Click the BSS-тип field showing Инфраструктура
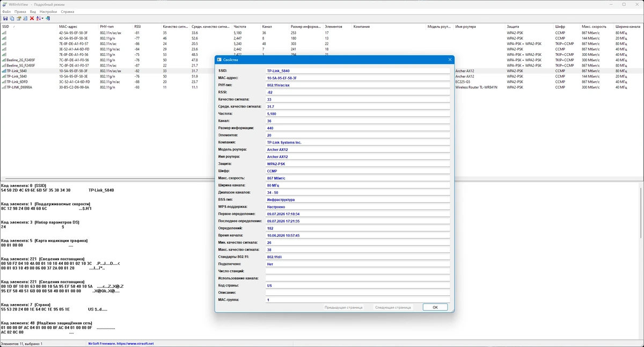Image resolution: width=644 pixels, height=347 pixels. [x=357, y=199]
